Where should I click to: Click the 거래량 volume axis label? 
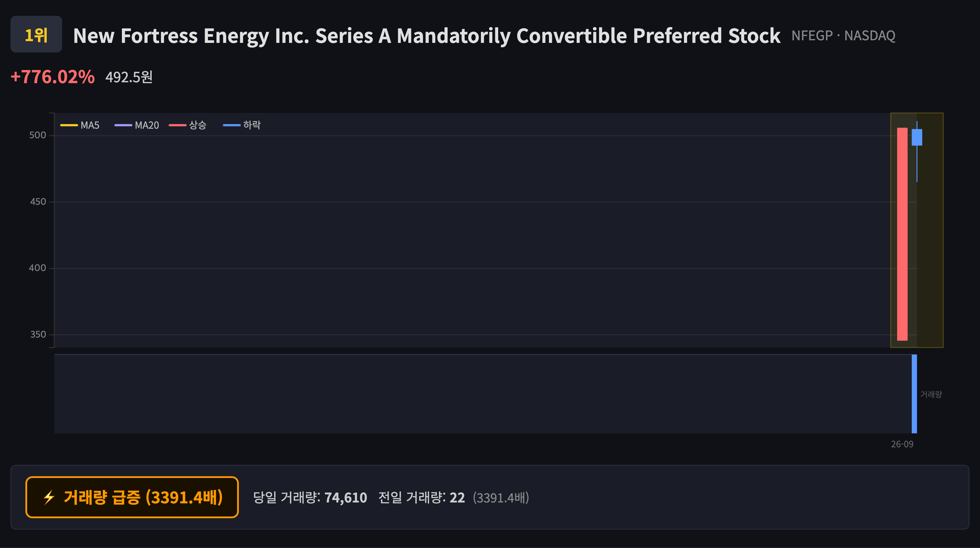(x=931, y=394)
